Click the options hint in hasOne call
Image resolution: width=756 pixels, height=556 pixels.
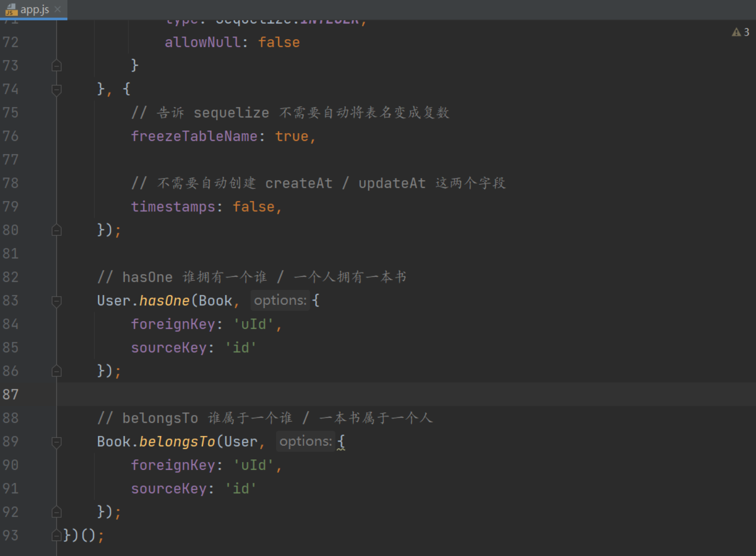[x=280, y=300]
